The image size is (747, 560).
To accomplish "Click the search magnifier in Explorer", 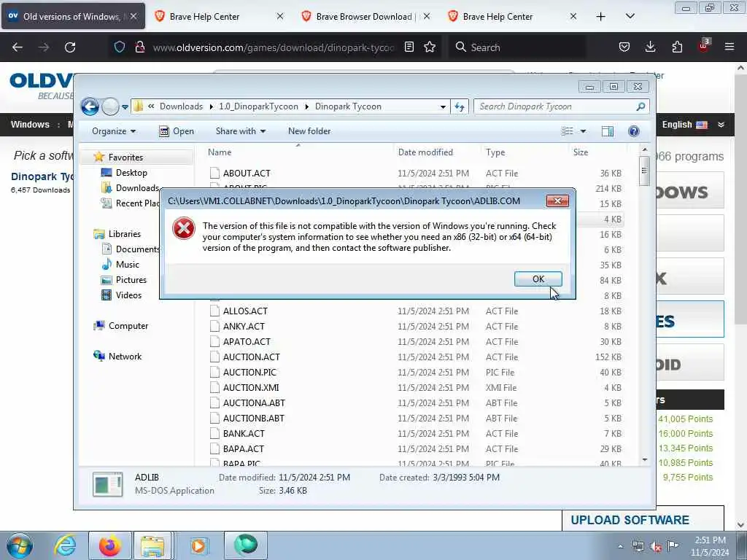I will click(640, 106).
